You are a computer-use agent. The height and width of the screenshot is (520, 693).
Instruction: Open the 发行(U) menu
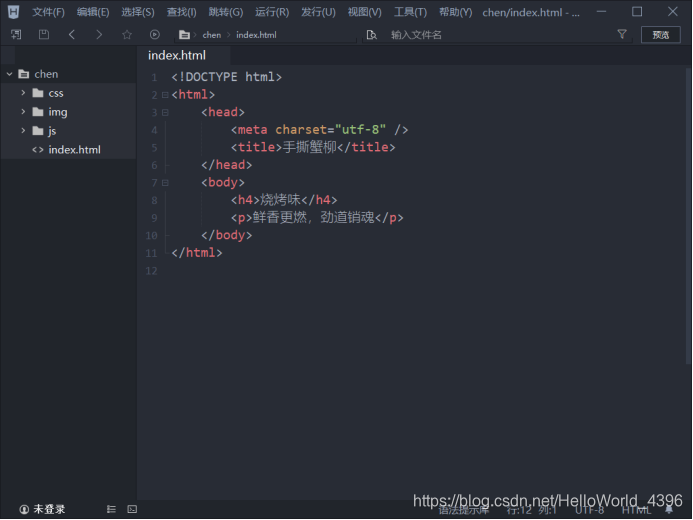point(318,12)
